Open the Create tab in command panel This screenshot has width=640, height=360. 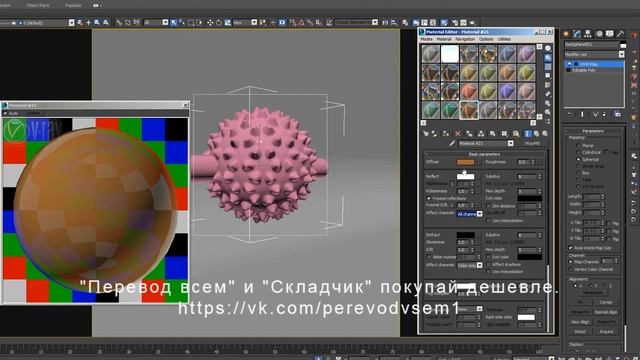click(567, 34)
